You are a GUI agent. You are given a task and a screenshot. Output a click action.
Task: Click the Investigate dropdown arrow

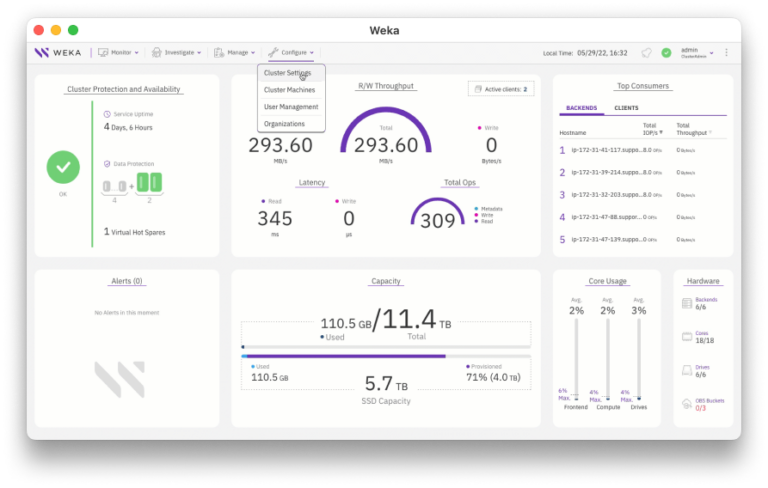[x=199, y=53]
